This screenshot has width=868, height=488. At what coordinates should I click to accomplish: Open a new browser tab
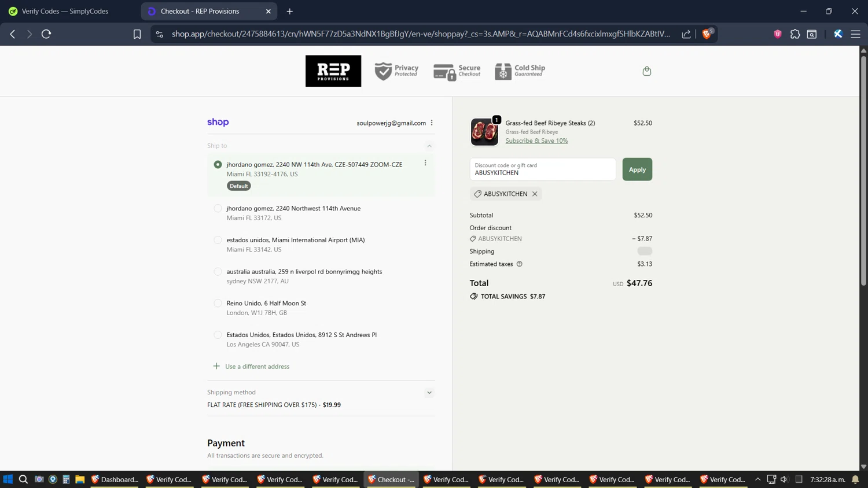[x=290, y=11]
